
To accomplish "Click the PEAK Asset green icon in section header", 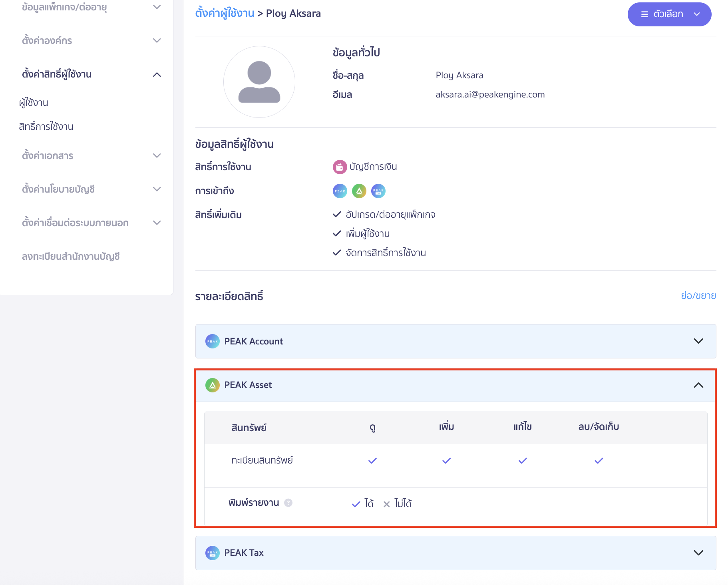I will tap(213, 385).
